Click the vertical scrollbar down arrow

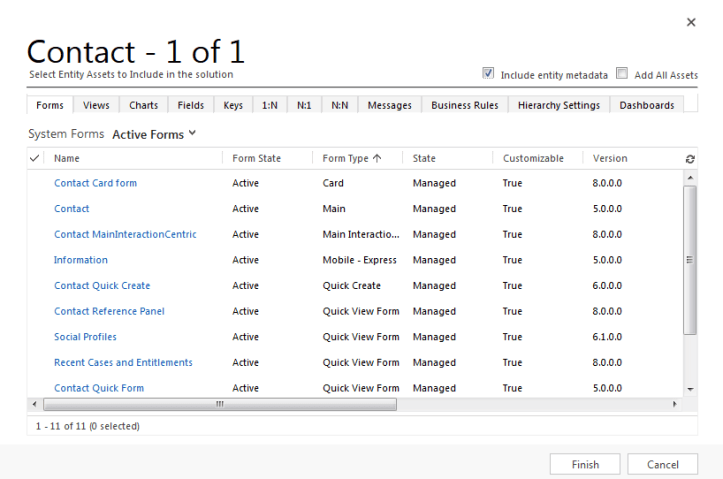[690, 388]
